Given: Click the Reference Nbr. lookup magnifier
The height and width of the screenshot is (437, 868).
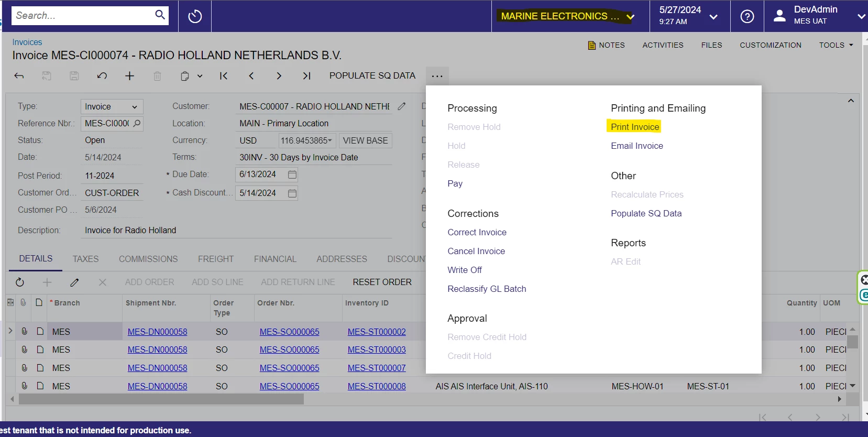Looking at the screenshot, I should click(x=137, y=123).
